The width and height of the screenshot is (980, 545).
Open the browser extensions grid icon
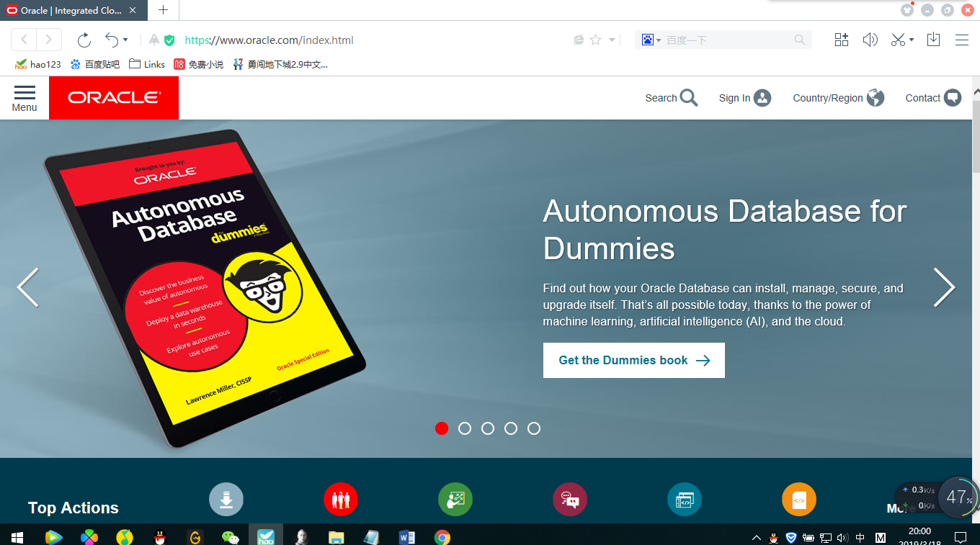click(842, 40)
